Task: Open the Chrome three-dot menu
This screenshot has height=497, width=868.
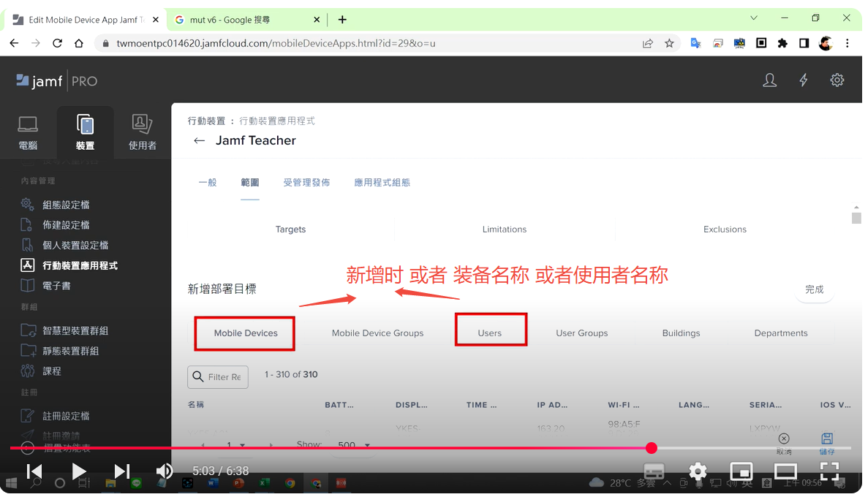Action: [x=847, y=43]
